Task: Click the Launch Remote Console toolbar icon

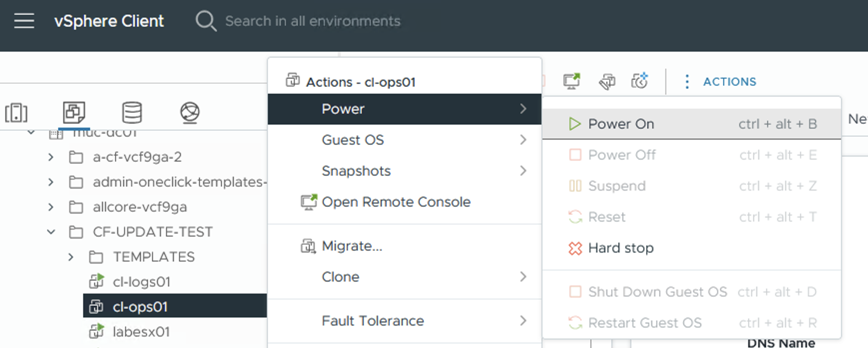Action: pos(571,81)
